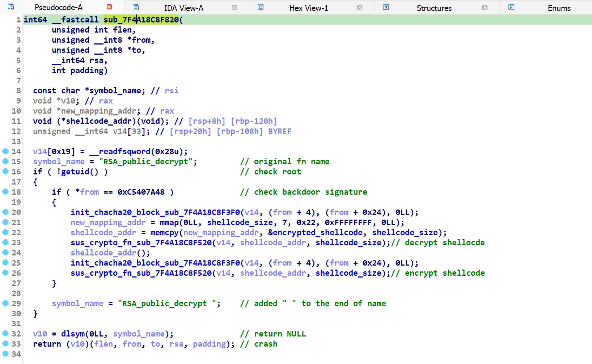Click sus_crypto_fn call on line 23
The width and height of the screenshot is (592, 364).
pos(141,242)
